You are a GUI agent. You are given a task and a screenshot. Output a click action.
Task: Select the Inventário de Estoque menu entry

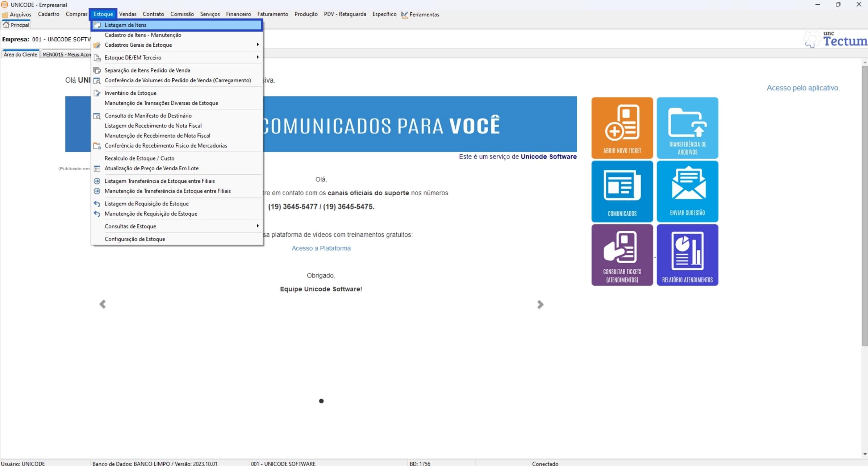130,93
